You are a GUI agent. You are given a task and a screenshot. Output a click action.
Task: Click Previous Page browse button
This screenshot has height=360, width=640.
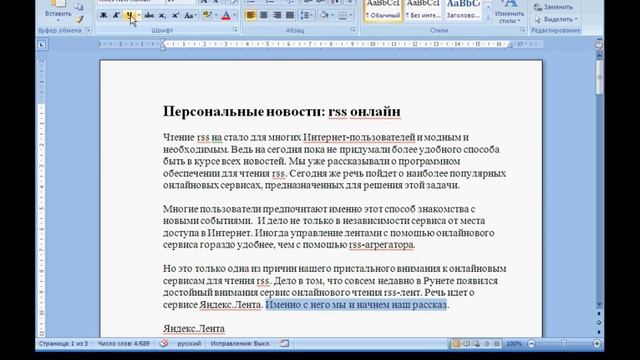coord(599,313)
